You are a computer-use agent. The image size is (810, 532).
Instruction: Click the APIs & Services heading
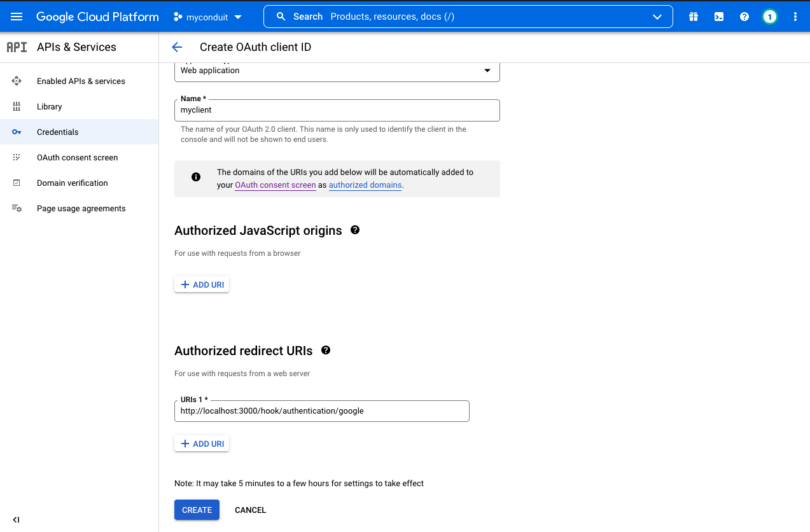tap(76, 47)
